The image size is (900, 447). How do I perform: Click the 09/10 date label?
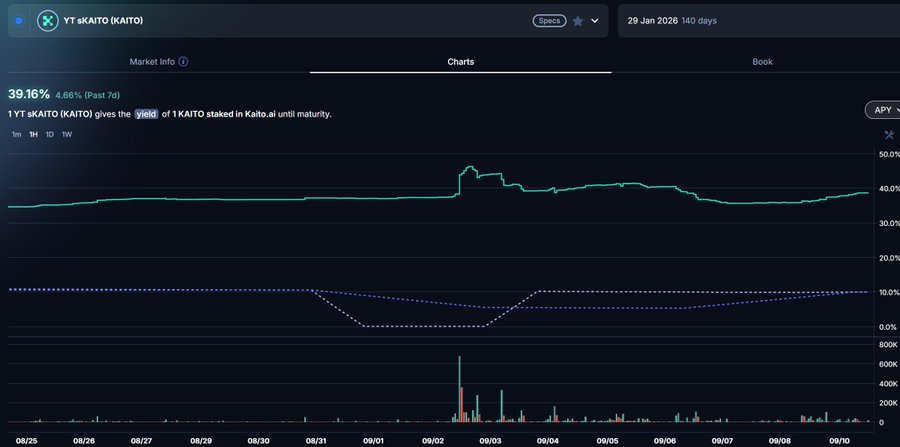(x=839, y=441)
